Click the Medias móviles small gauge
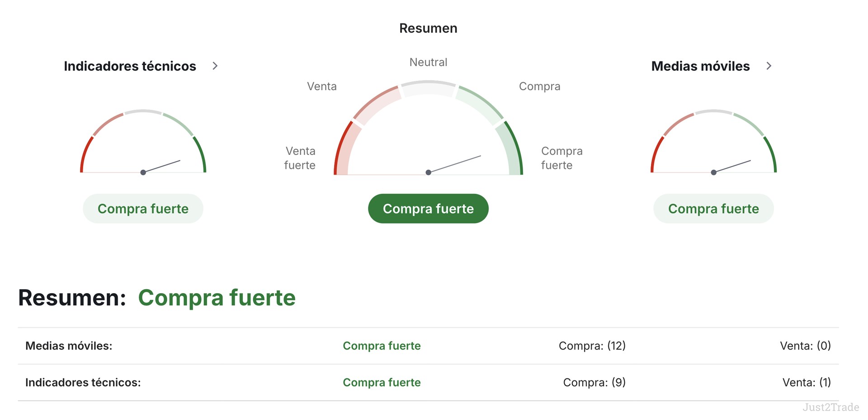 tap(713, 142)
